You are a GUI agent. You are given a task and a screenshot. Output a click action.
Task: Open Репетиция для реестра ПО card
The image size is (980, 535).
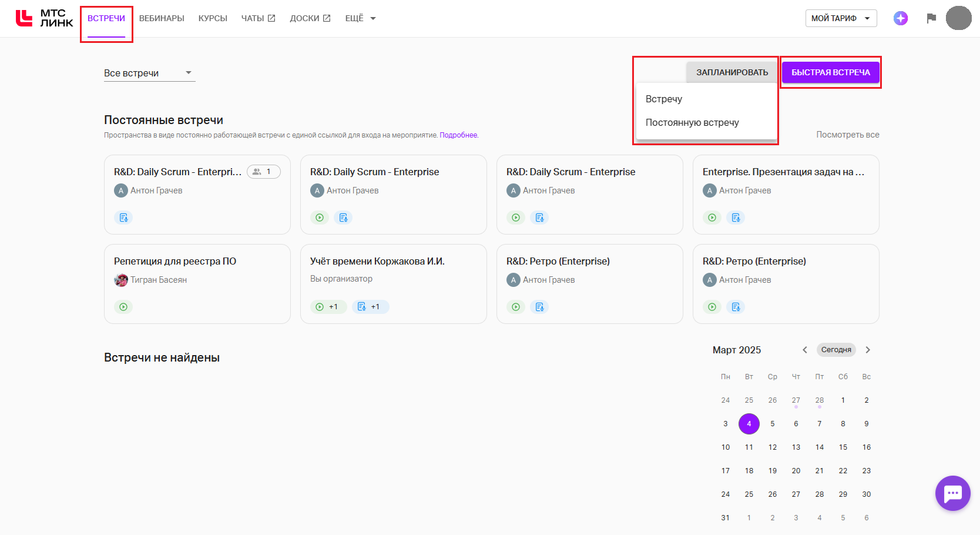pyautogui.click(x=197, y=284)
